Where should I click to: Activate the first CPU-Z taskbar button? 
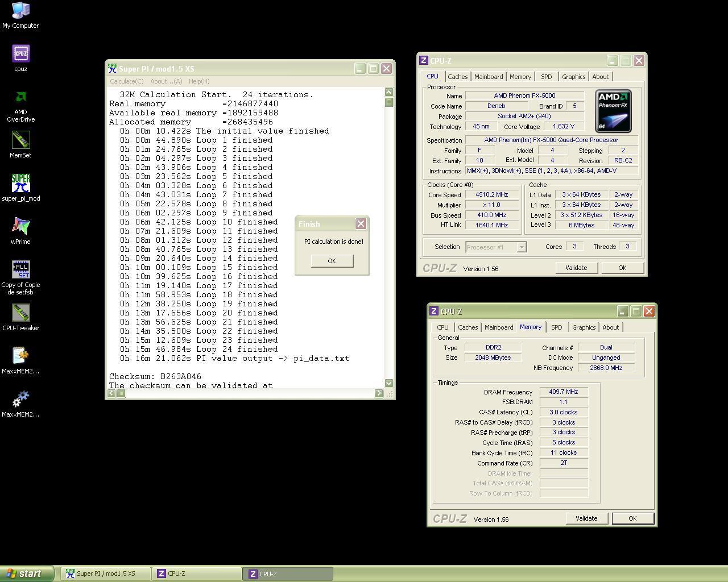(x=197, y=574)
